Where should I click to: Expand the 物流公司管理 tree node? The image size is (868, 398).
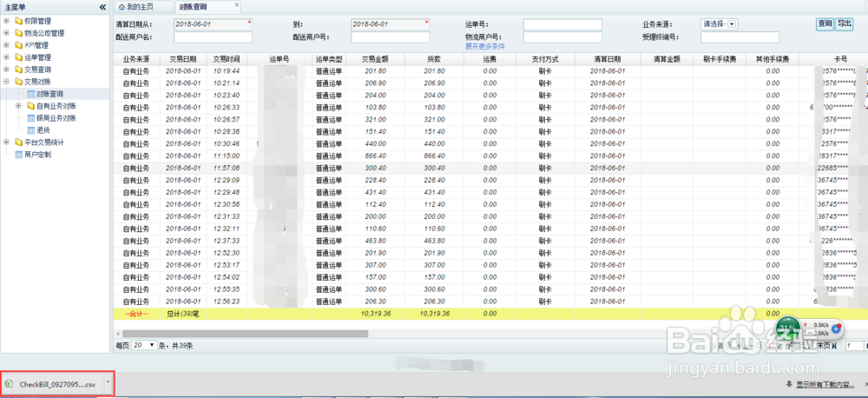6,33
